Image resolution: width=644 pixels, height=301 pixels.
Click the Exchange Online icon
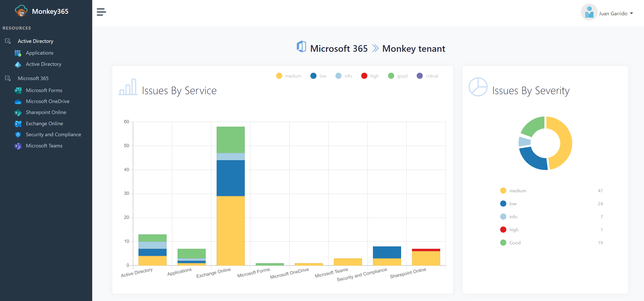(x=18, y=124)
